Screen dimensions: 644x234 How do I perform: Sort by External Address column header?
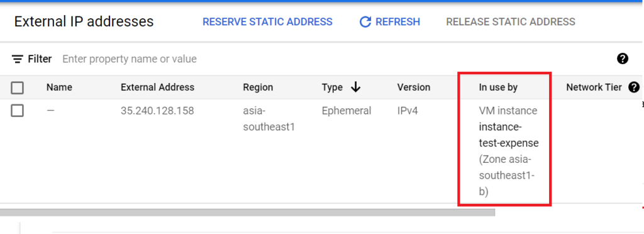[x=157, y=87]
